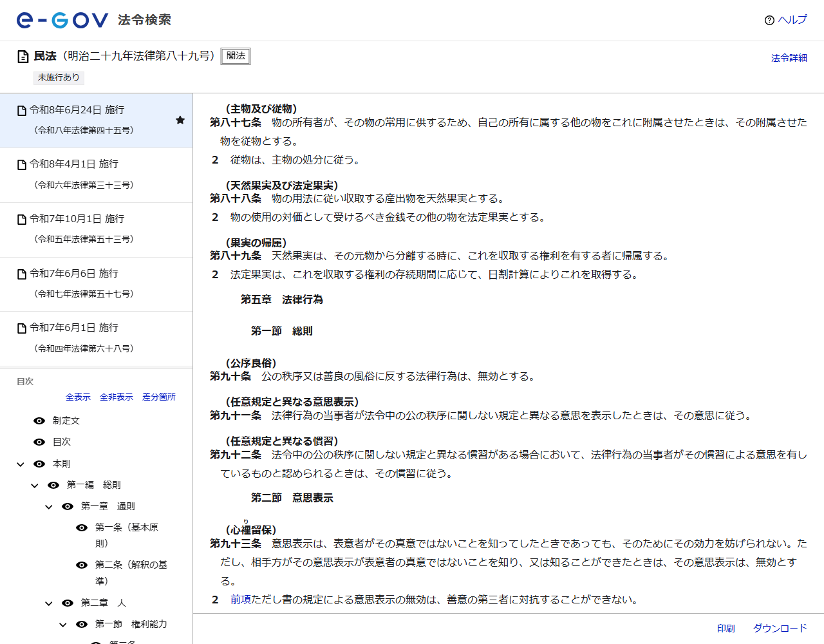Collapse the 本則 tree node

[21, 464]
